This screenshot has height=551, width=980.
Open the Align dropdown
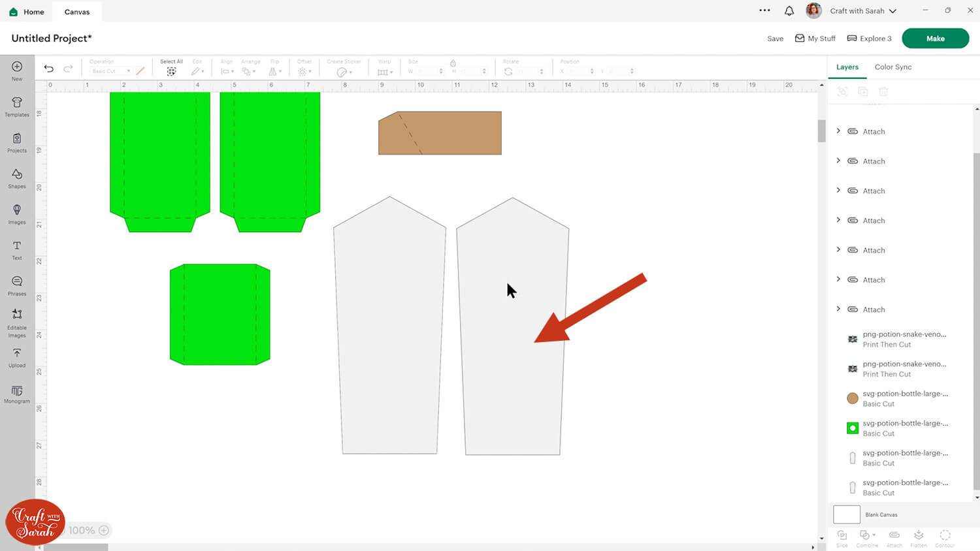point(227,71)
